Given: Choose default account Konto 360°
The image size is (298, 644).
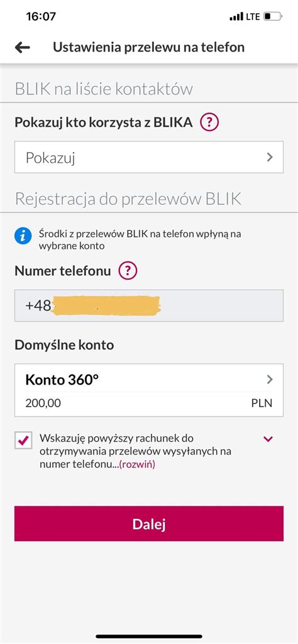Looking at the screenshot, I should click(x=149, y=390).
